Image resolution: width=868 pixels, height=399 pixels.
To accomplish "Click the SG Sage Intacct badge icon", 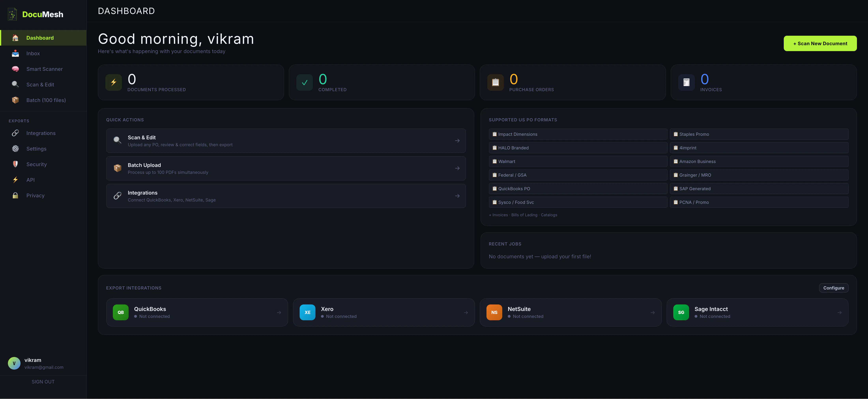I will click(681, 312).
